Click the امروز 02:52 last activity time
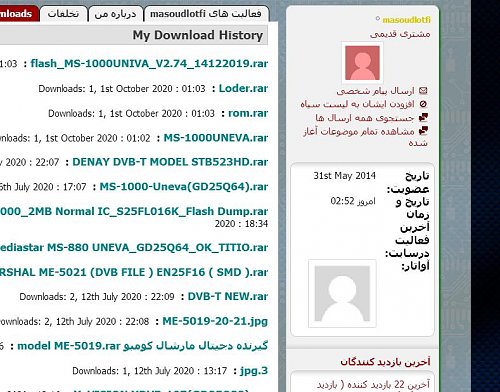Image resolution: width=500 pixels, height=392 pixels. [353, 201]
